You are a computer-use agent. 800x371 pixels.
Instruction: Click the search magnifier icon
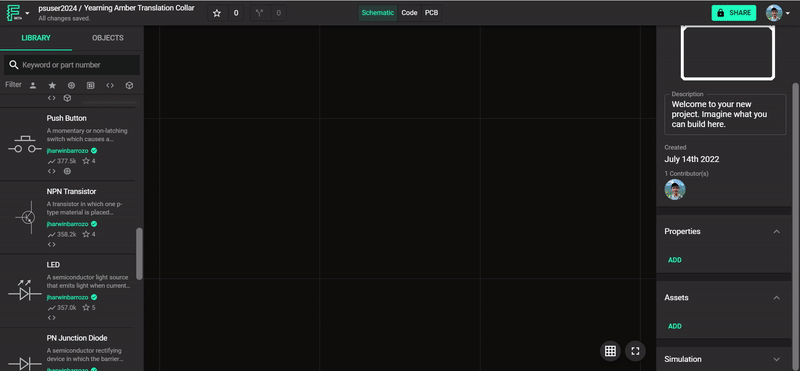[14, 65]
